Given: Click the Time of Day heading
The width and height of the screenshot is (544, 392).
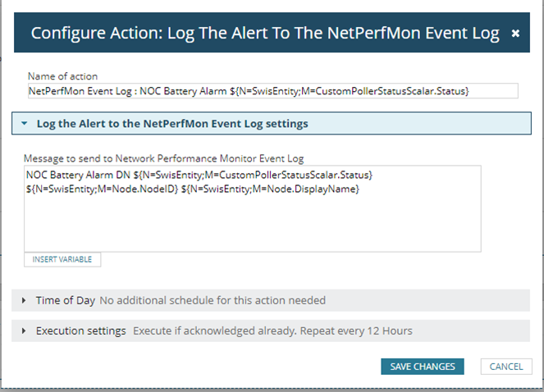Looking at the screenshot, I should 66,301.
